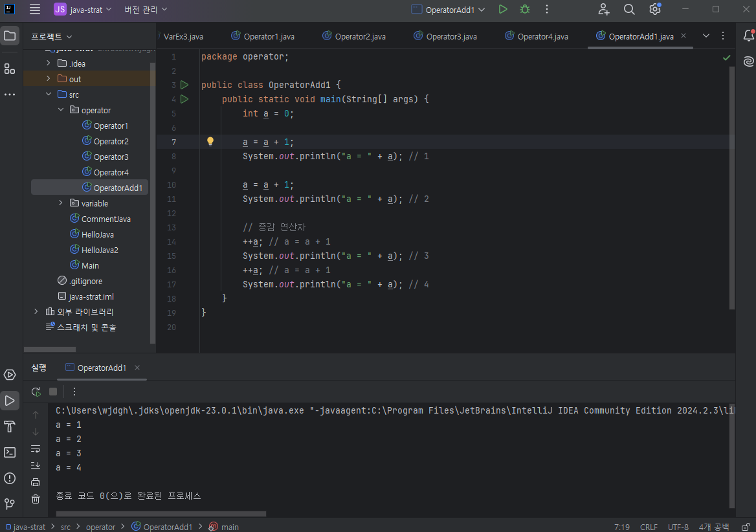This screenshot has width=756, height=532.
Task: Open the 버전 관리 dropdown
Action: (146, 9)
